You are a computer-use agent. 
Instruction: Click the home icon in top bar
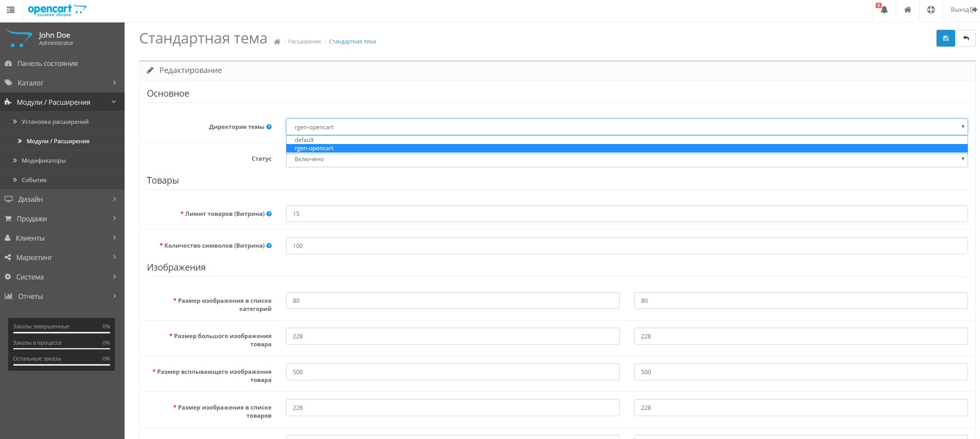907,10
